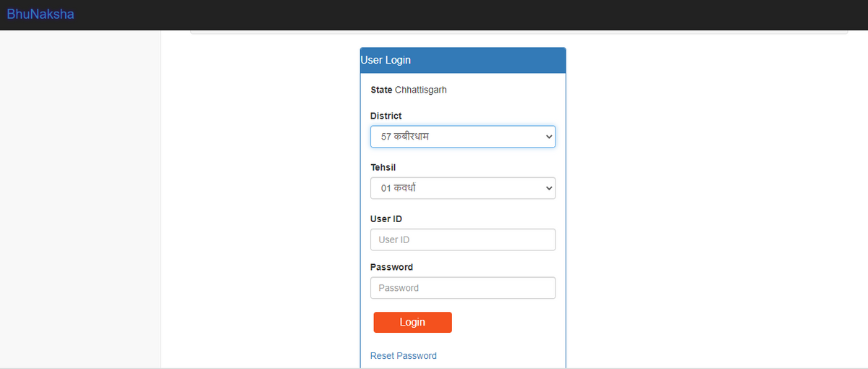Click the BhuNaksha brand link
This screenshot has width=868, height=369.
click(x=41, y=14)
